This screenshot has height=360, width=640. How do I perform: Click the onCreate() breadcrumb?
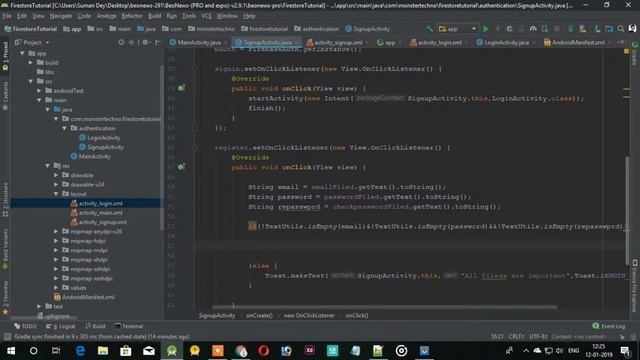tap(259, 316)
